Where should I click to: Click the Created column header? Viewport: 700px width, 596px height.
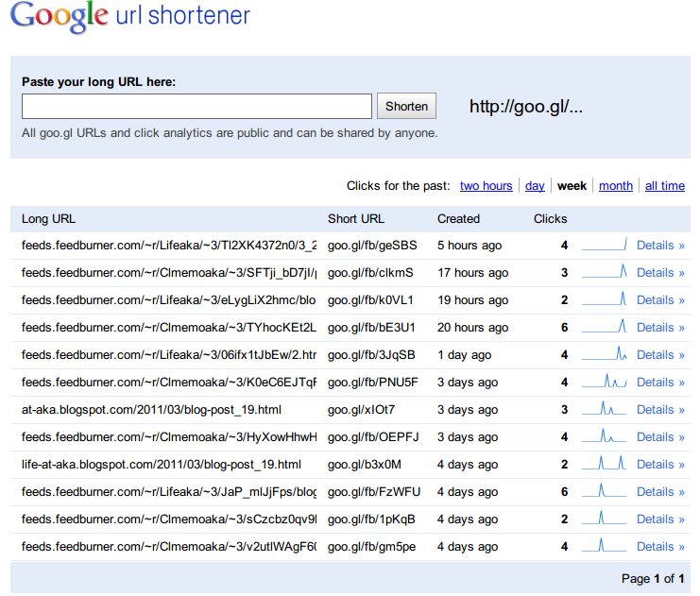coord(458,219)
